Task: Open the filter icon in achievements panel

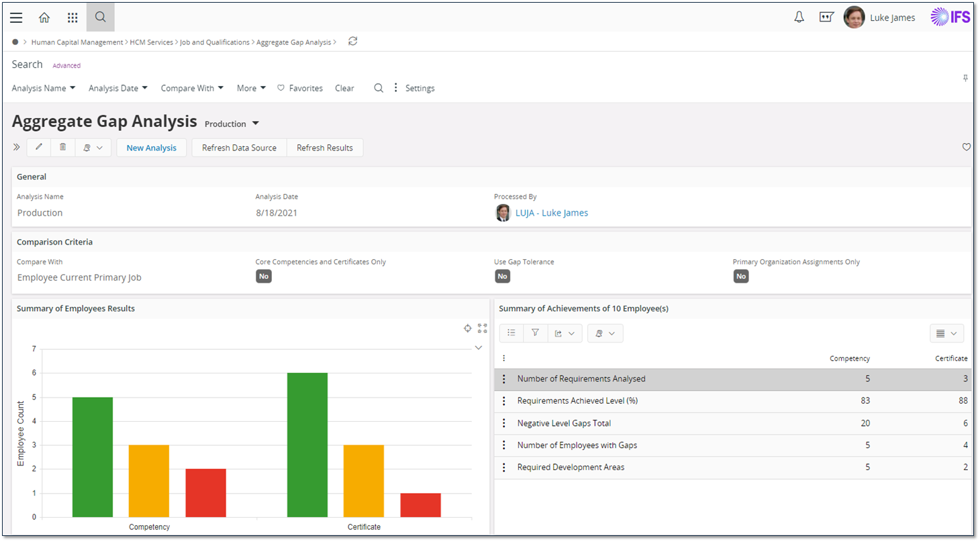Action: coord(535,333)
